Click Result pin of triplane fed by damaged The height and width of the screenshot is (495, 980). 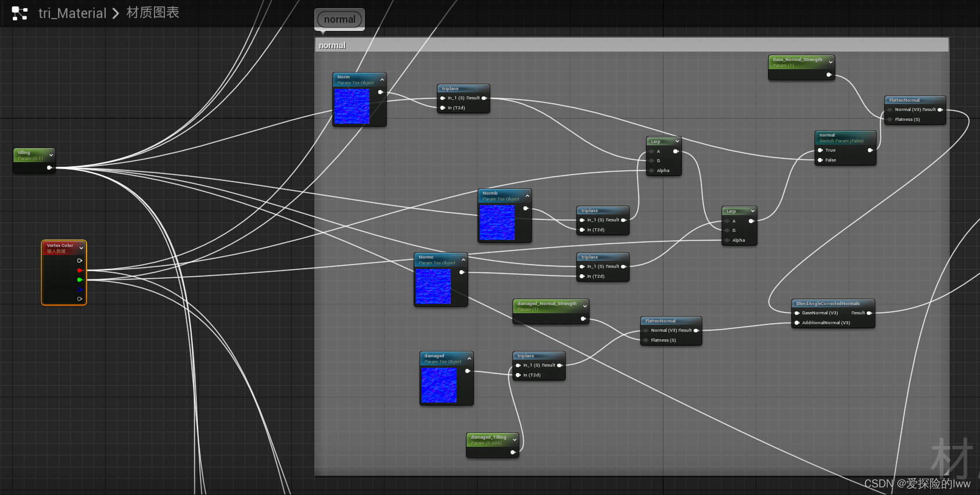click(x=559, y=365)
